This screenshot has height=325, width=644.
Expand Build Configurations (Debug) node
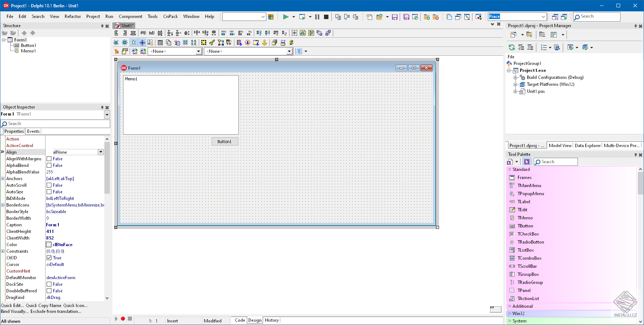click(515, 77)
